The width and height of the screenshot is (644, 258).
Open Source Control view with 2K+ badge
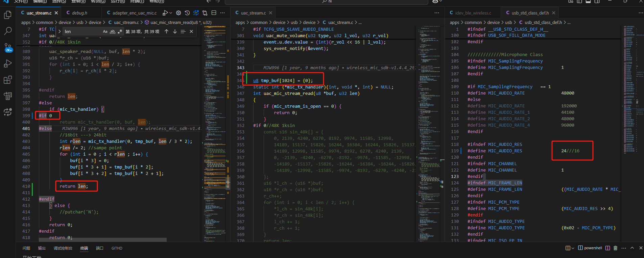point(8,48)
